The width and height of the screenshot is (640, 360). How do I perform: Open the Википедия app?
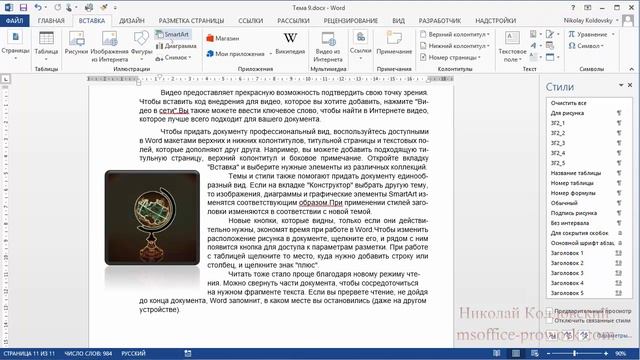coord(290,43)
